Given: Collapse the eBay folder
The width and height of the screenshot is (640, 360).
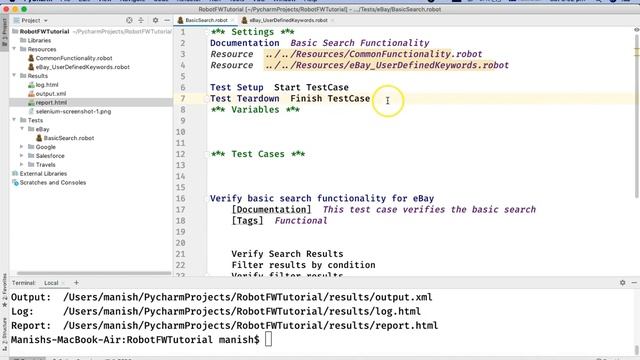Looking at the screenshot, I should [x=22, y=129].
